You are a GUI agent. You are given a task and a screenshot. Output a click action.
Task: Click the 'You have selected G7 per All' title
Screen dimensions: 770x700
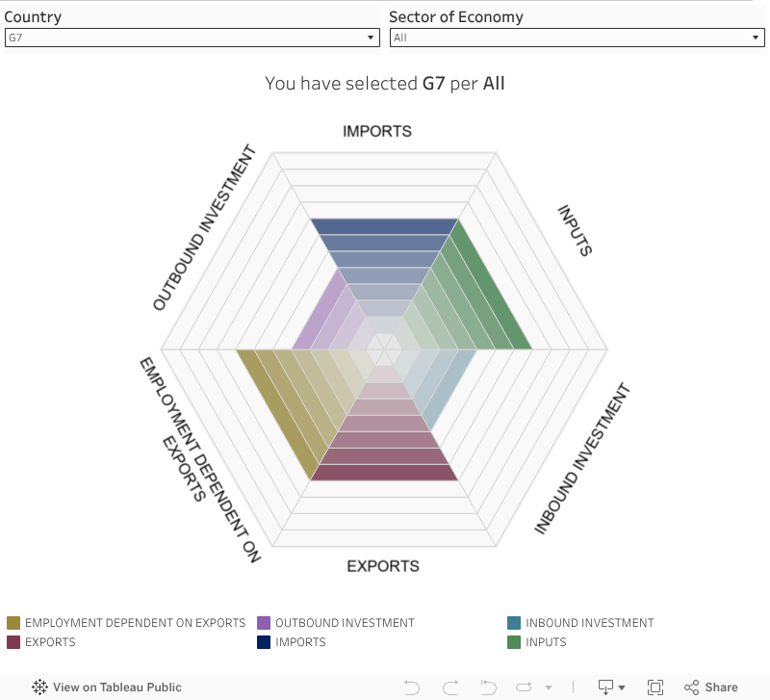point(384,84)
